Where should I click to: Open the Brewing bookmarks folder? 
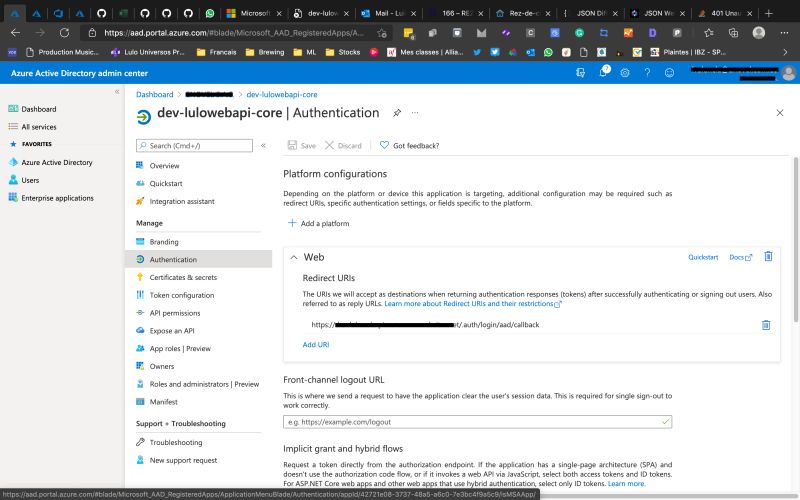point(265,52)
